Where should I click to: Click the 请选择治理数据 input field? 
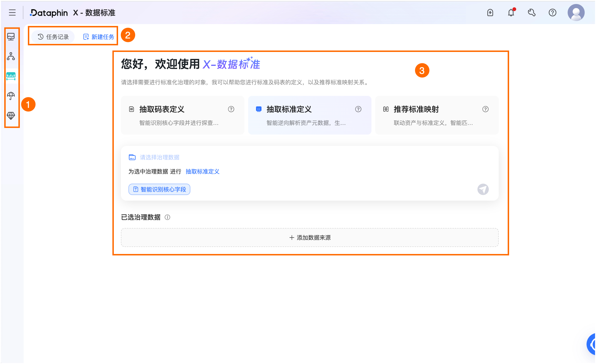[159, 157]
